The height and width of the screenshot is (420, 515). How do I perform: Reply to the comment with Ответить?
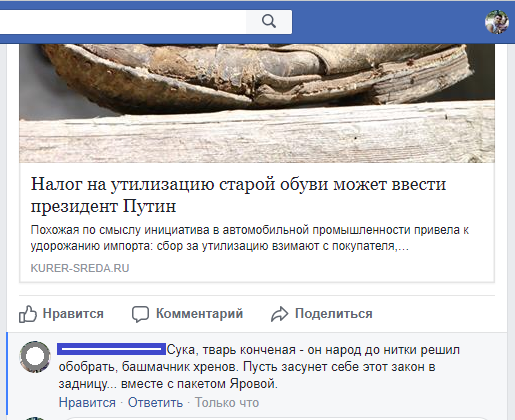[155, 403]
